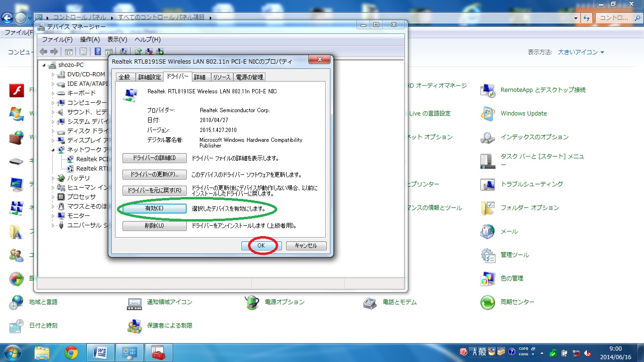The image size is (644, 362).
Task: Switch to the リソース tab
Action: click(222, 77)
